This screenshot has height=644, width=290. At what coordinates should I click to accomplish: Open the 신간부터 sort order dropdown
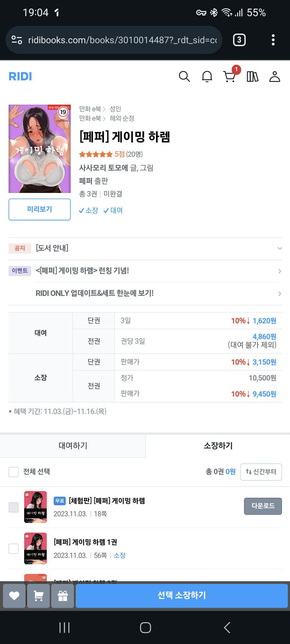(261, 472)
